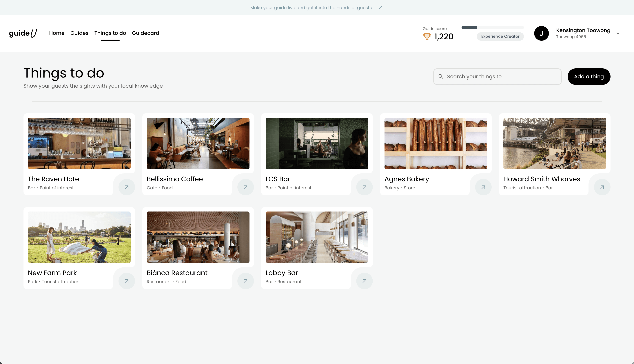The height and width of the screenshot is (364, 634).
Task: Focus the Search your things to field
Action: tap(497, 76)
